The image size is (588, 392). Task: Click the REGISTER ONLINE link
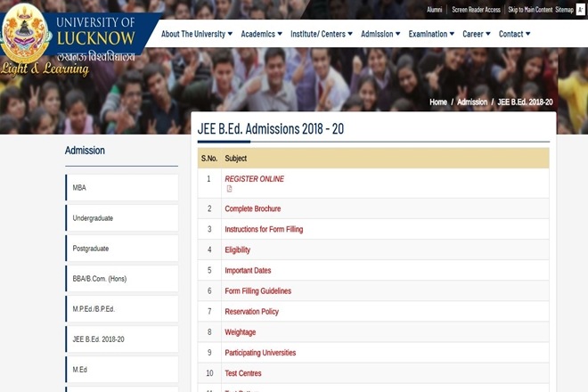pyautogui.click(x=254, y=179)
